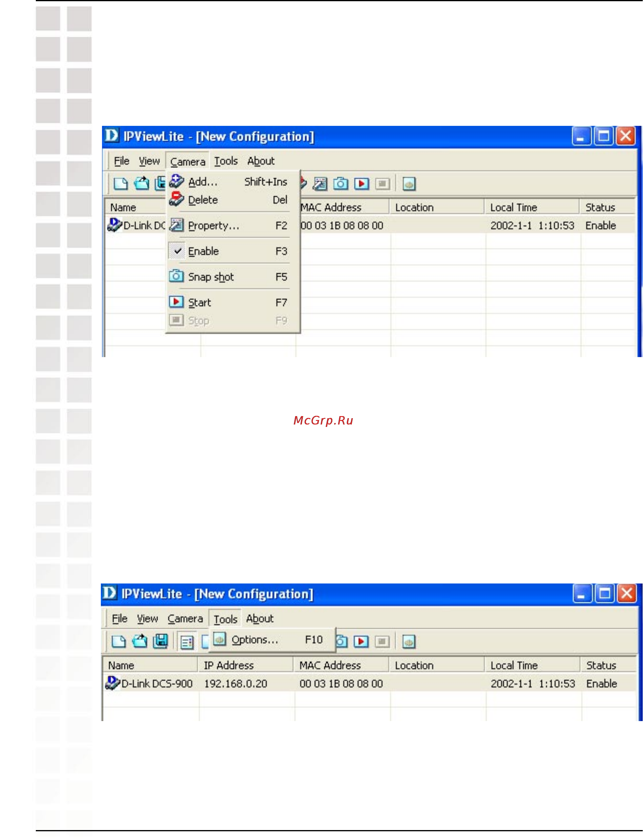
Task: Open View menu in upper window
Action: click(149, 161)
